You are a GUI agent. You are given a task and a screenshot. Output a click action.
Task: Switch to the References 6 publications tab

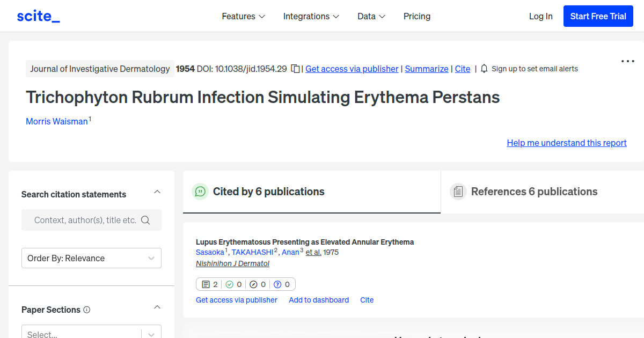click(x=534, y=191)
